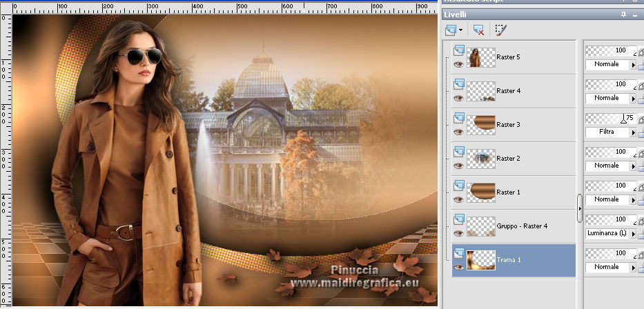The width and height of the screenshot is (644, 309).
Task: Click the Raster 4 layer thumbnail
Action: (x=481, y=91)
